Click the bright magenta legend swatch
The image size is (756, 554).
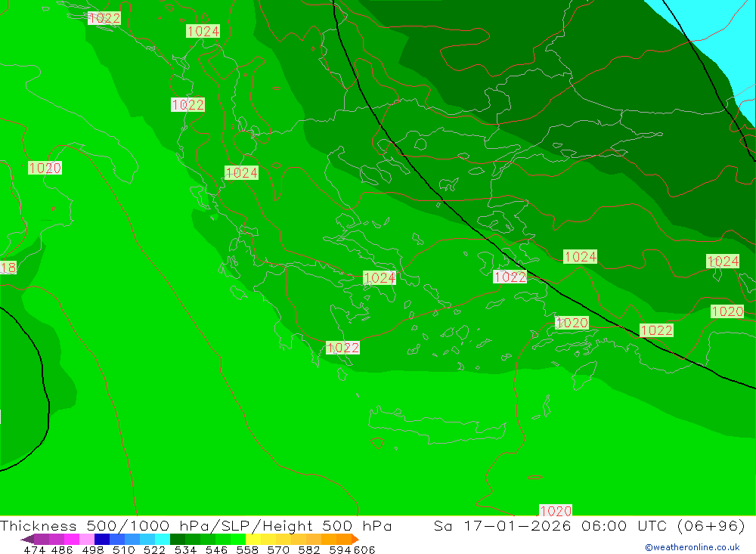(72, 539)
